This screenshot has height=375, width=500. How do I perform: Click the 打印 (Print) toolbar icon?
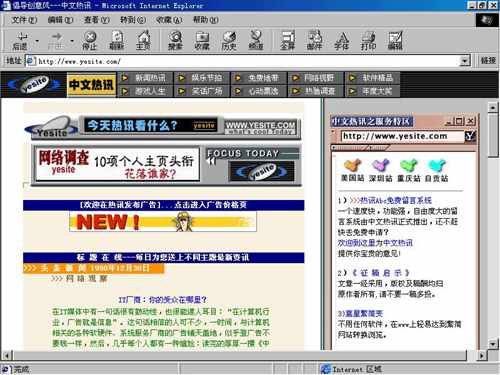coord(368,40)
